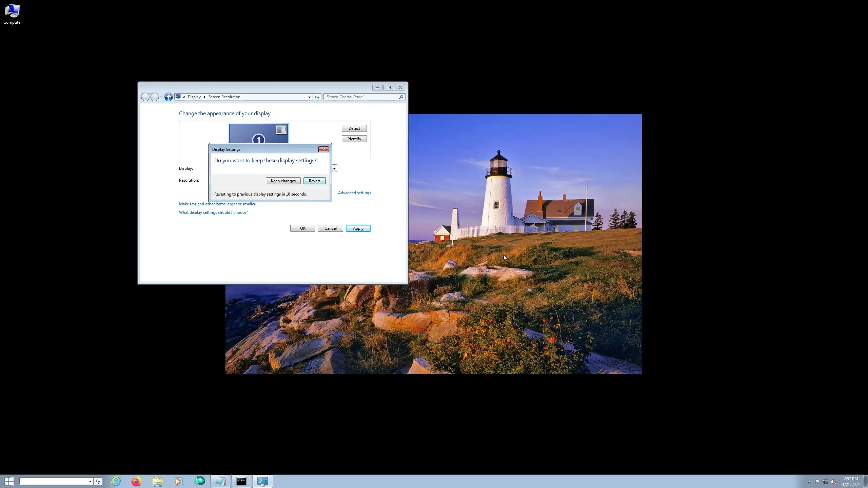Open Windows Explorer folder icon
This screenshot has width=868, height=488.
[x=158, y=481]
